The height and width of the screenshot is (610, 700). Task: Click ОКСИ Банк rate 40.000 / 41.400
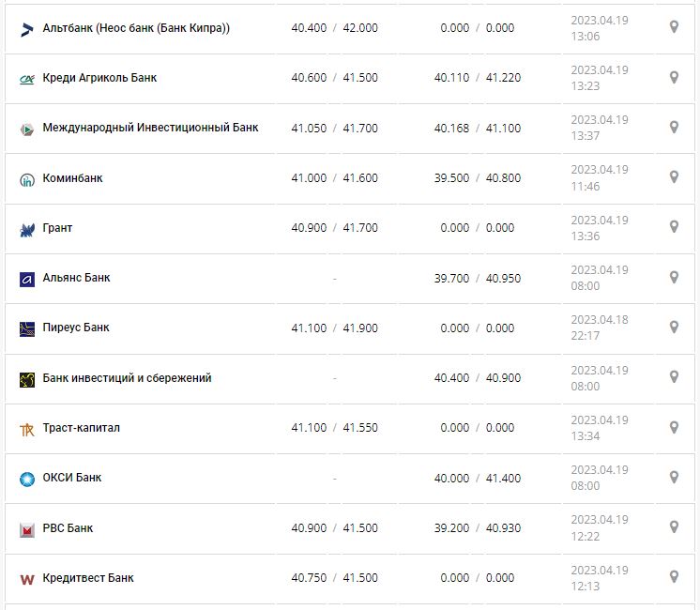[x=477, y=479]
